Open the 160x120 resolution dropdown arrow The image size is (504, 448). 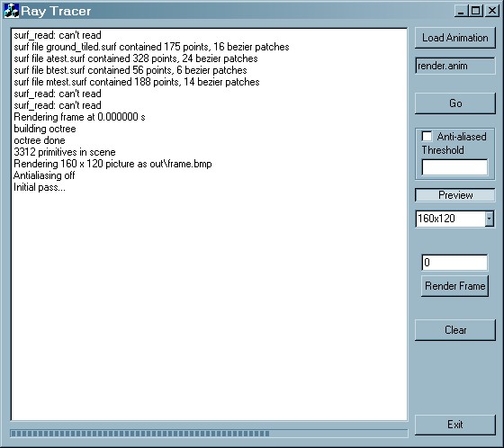[x=490, y=219]
